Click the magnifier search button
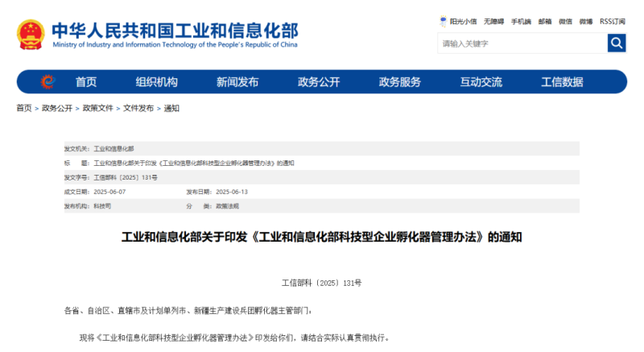644x352 pixels. coord(617,43)
